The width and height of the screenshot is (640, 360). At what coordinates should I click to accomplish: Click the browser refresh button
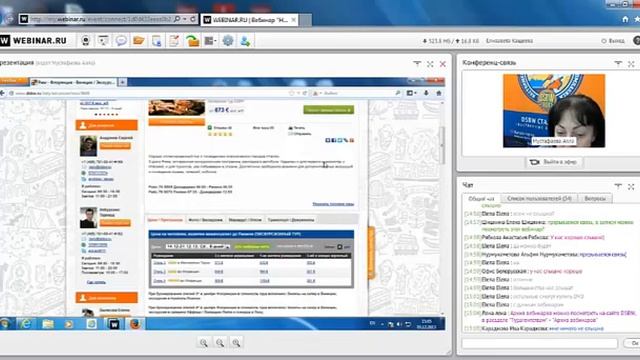pos(193,19)
